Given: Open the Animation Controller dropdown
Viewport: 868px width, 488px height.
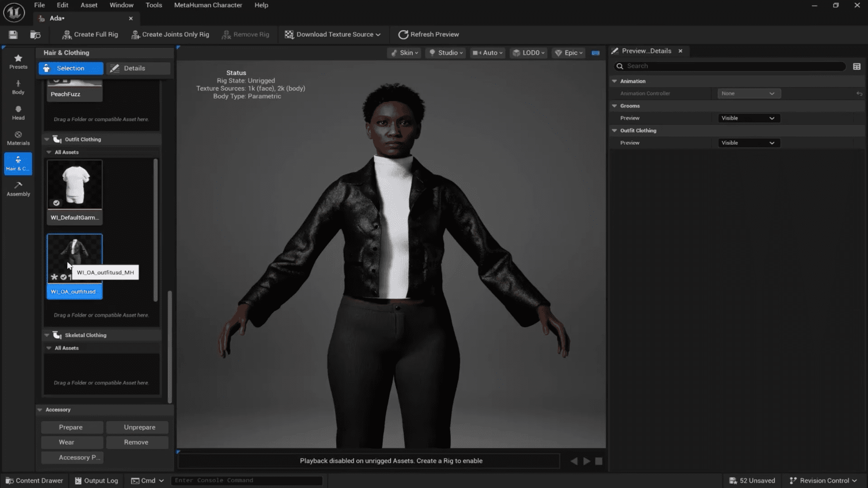Looking at the screenshot, I should pos(748,94).
